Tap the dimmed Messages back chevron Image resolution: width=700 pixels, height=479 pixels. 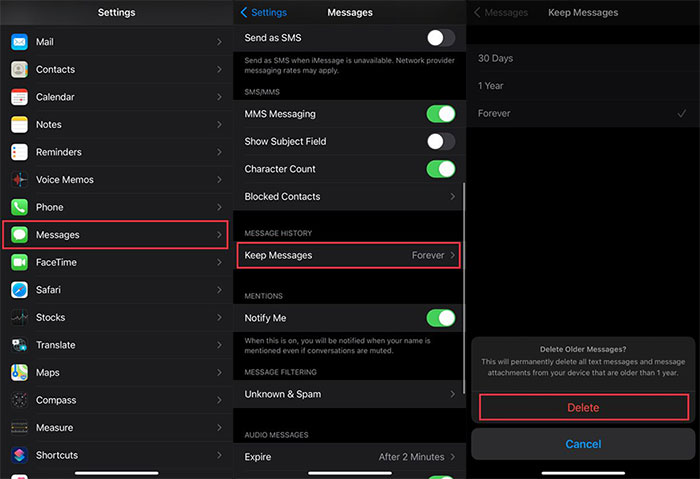pos(477,12)
